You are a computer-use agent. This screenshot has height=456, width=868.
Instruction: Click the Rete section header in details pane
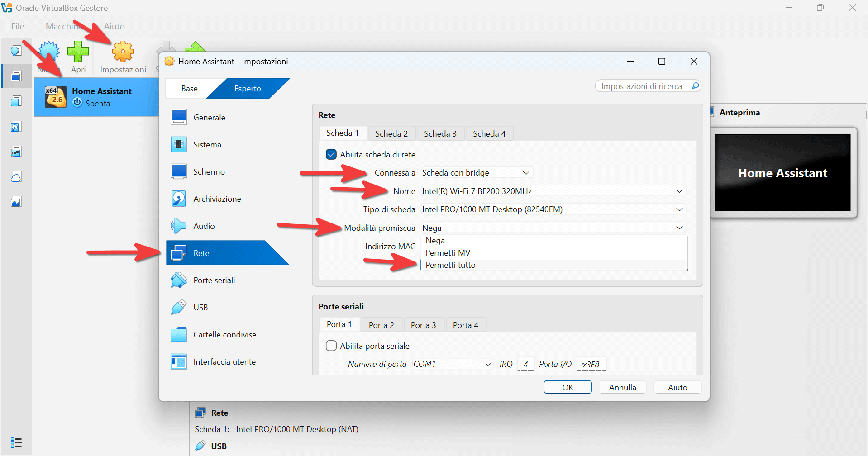[x=219, y=413]
